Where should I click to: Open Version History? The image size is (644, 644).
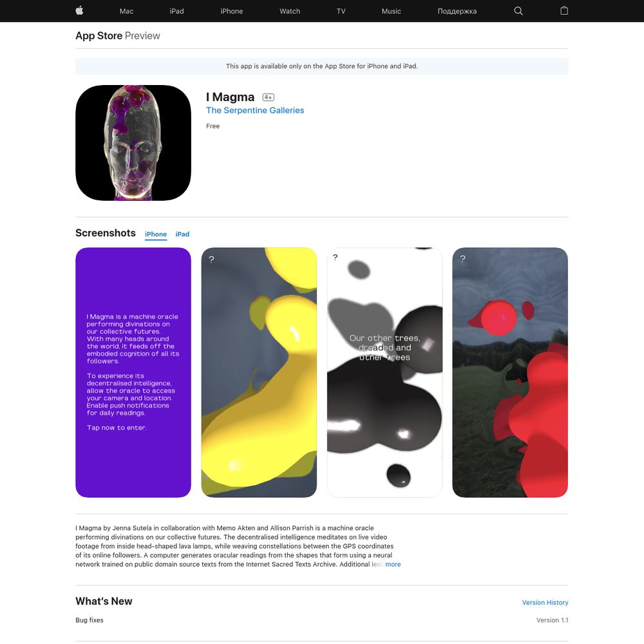coord(545,603)
